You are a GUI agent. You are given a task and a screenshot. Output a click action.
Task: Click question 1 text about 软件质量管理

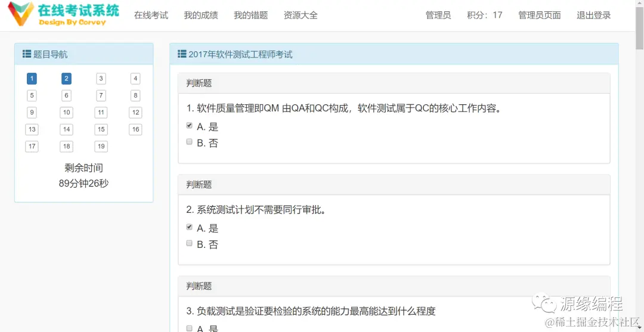click(344, 108)
